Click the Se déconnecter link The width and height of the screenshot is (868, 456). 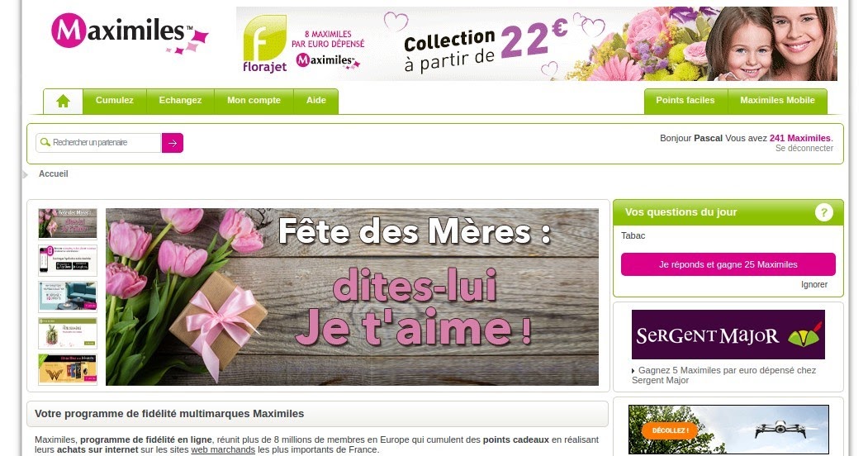[804, 149]
